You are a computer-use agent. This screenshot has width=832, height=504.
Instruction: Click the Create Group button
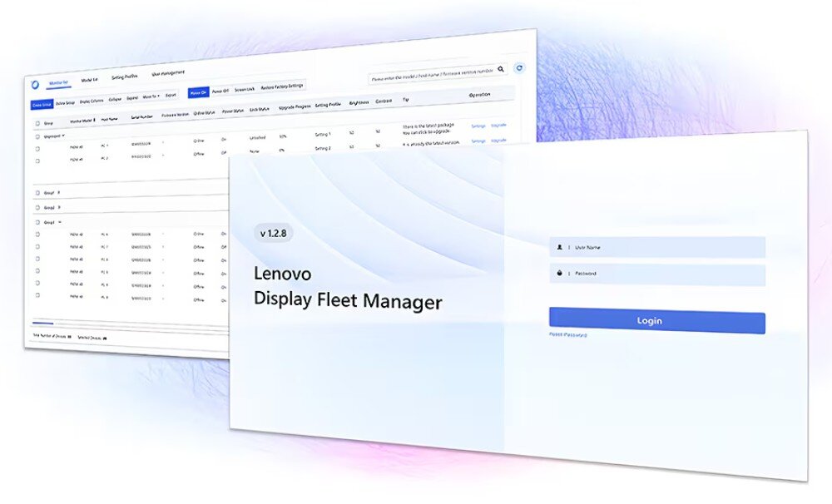pyautogui.click(x=42, y=105)
